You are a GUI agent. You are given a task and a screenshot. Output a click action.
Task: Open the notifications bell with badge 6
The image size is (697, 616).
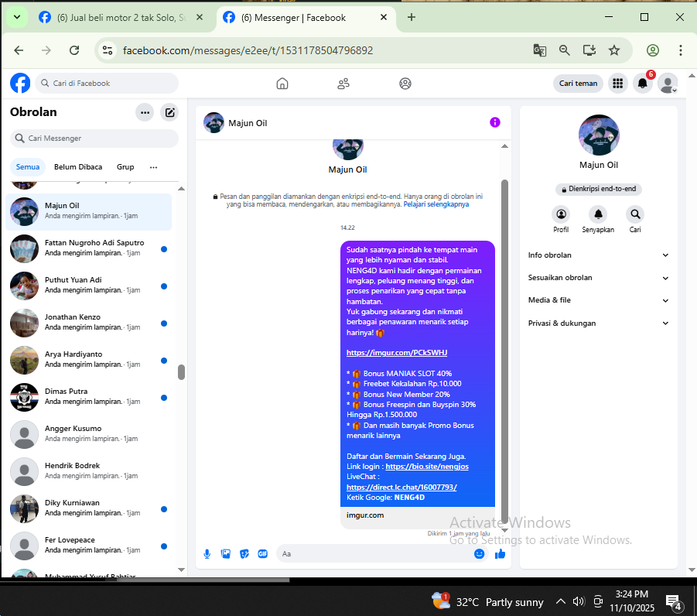pos(642,83)
